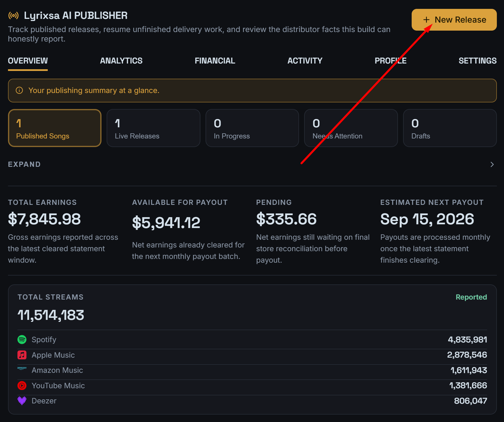Click the total earnings value $7,845.98

(44, 219)
